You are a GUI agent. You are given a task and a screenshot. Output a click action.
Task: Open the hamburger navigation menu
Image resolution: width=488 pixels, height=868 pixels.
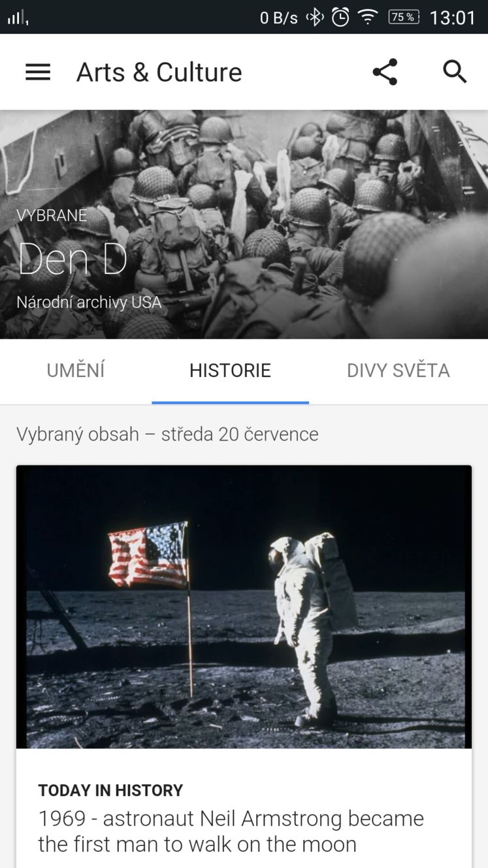37,72
